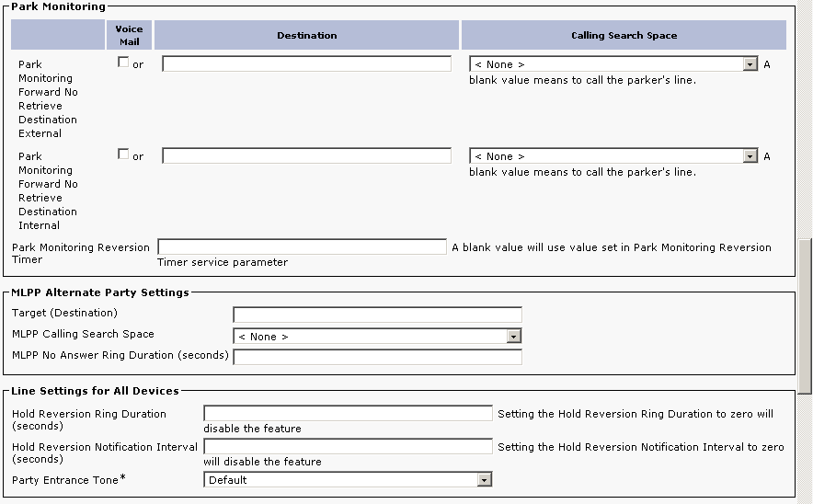Image resolution: width=813 pixels, height=504 pixels.
Task: Click Internal Forward No Retrieve Destination field
Action: point(306,156)
